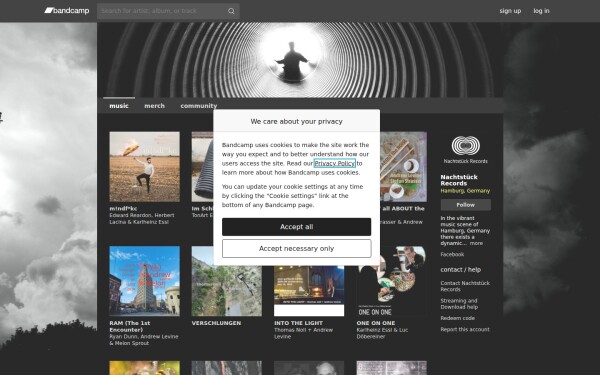Click the VERSCHLUNGEN album title
Image resolution: width=600 pixels, height=375 pixels.
click(x=216, y=323)
